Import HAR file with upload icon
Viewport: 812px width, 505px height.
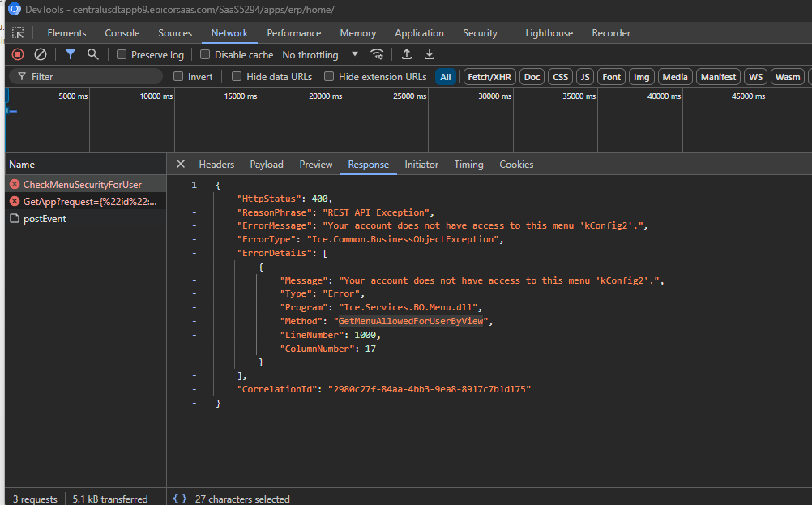[x=407, y=54]
